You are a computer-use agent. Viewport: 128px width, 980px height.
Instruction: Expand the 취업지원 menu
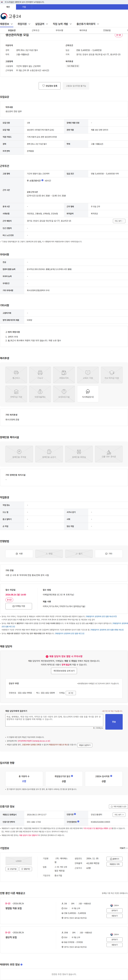click(24, 24)
